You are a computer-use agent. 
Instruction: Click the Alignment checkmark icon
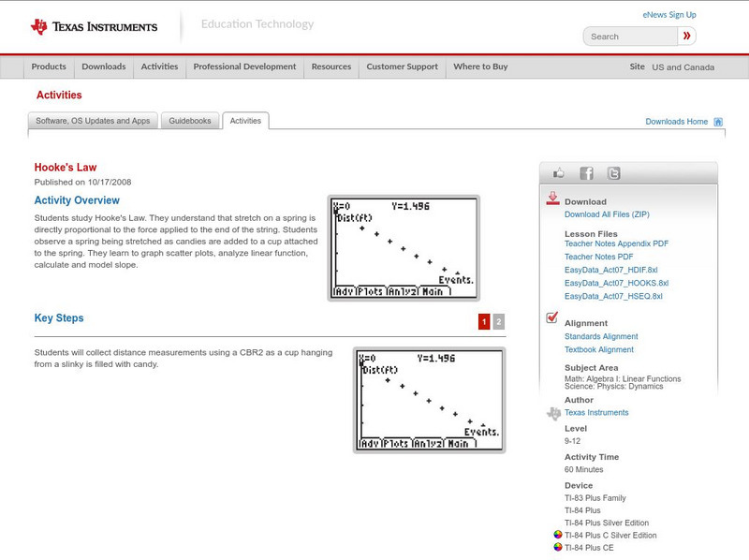click(x=551, y=317)
